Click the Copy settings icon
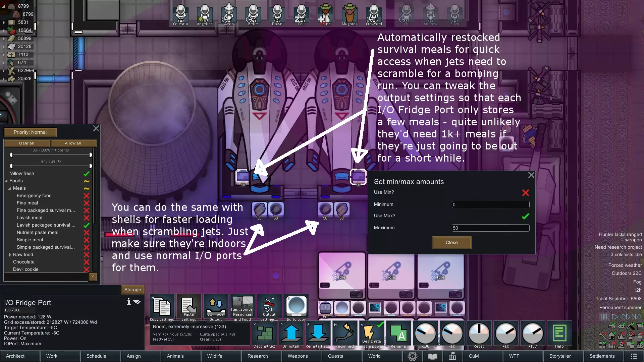Screen dimensions: 644x362 tap(162, 306)
